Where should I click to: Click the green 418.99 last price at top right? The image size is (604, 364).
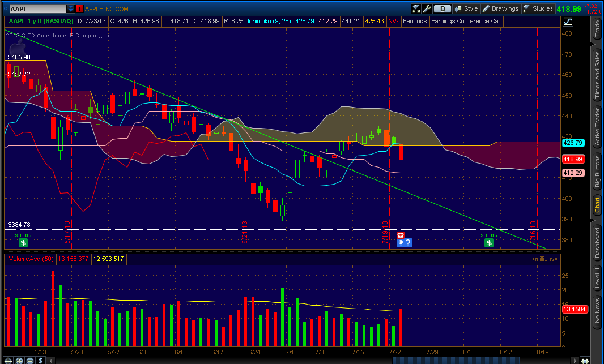tap(569, 9)
